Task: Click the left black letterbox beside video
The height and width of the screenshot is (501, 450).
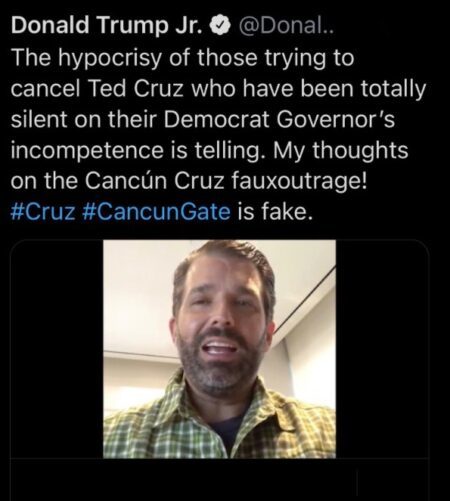Action: pos(57,349)
